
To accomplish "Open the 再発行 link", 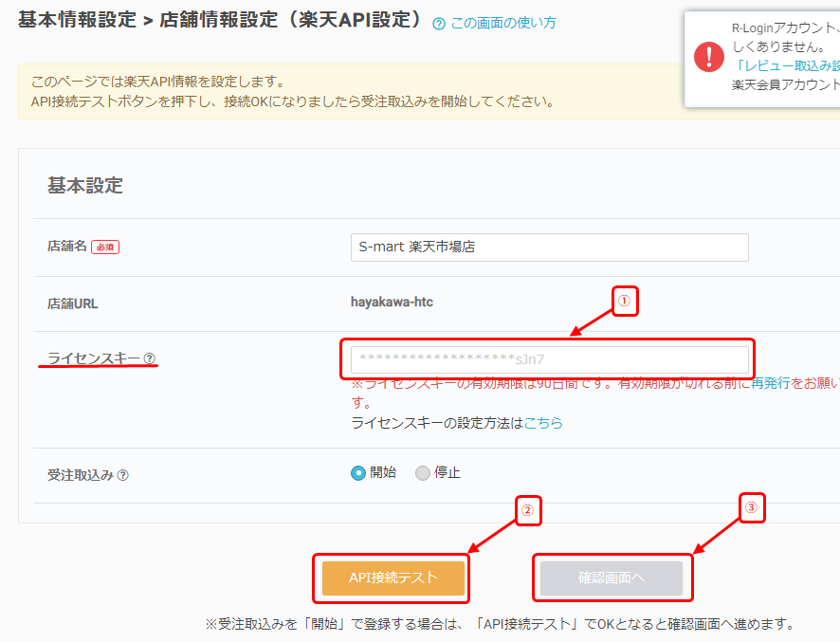I will 770,384.
